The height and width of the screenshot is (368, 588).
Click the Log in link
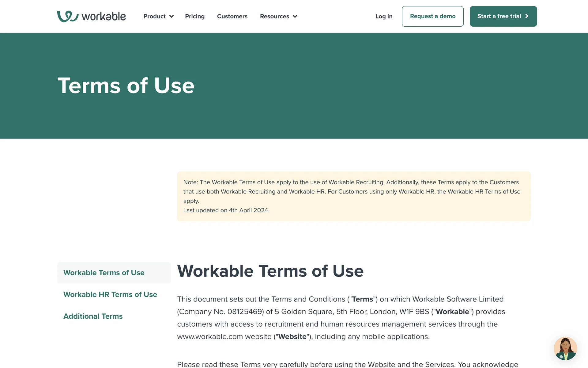coord(384,16)
